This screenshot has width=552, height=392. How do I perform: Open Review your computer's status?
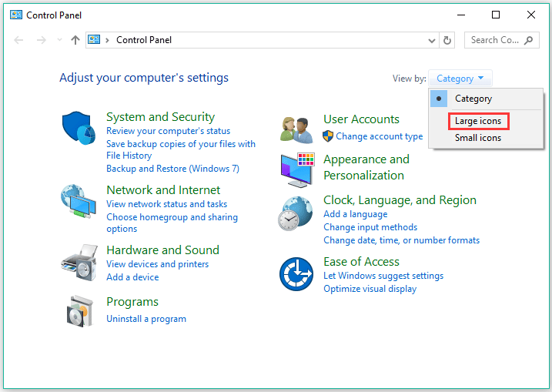(169, 131)
